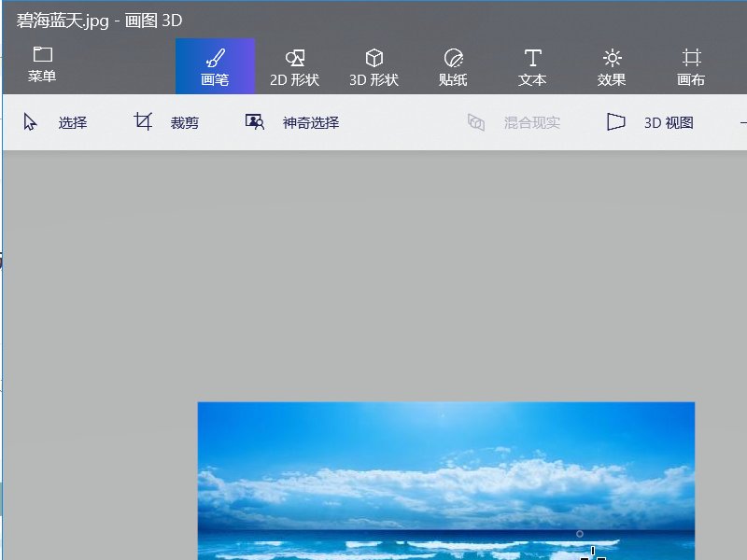Open the 3D 形状 shapes panel

[x=373, y=65]
